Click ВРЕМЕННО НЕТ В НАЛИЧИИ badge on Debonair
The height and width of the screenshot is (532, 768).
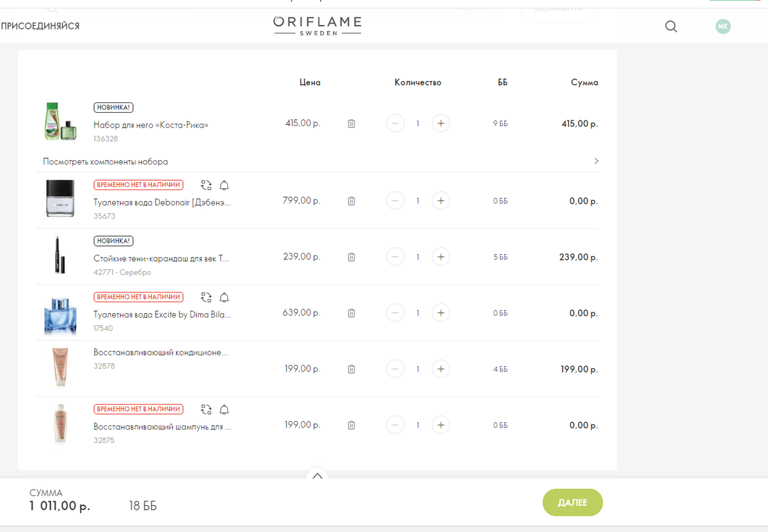[138, 185]
